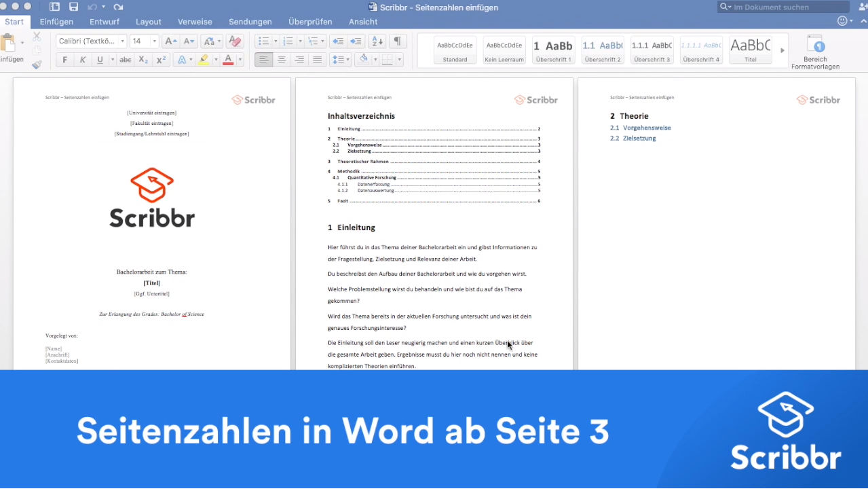The width and height of the screenshot is (868, 491).
Task: Open the font color picker arrow
Action: [x=240, y=60]
